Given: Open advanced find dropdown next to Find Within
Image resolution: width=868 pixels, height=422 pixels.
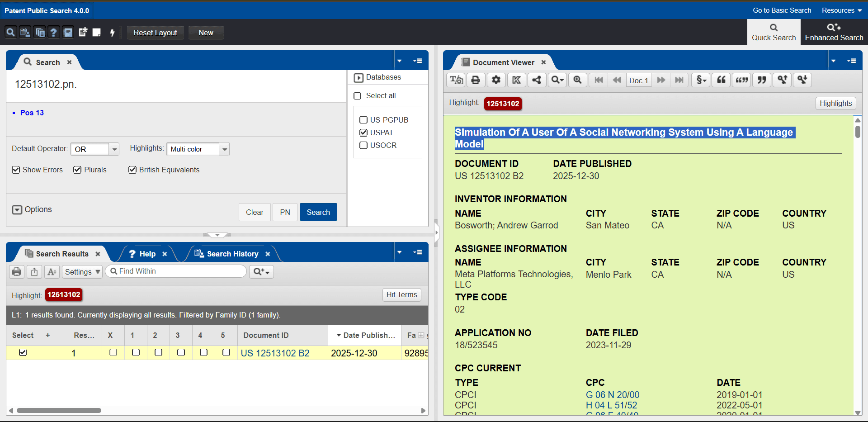Looking at the screenshot, I should coord(261,272).
